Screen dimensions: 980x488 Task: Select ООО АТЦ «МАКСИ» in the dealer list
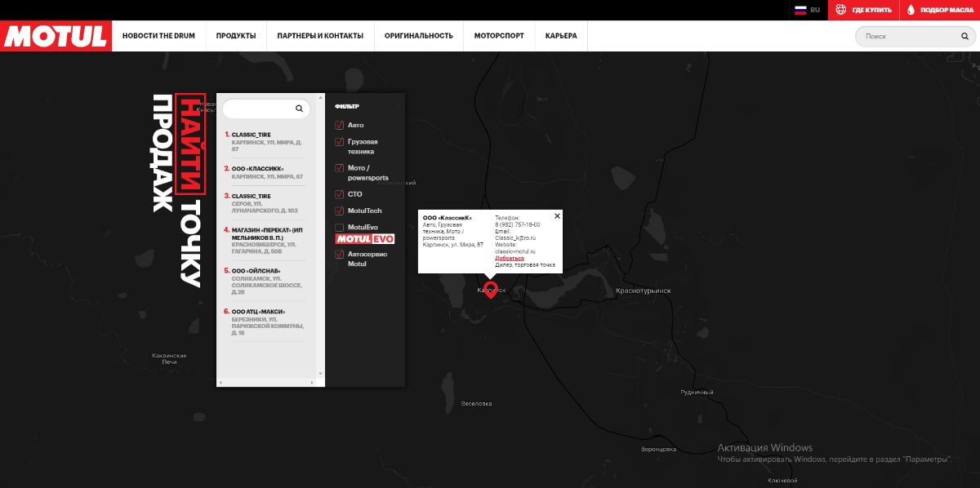(x=264, y=322)
